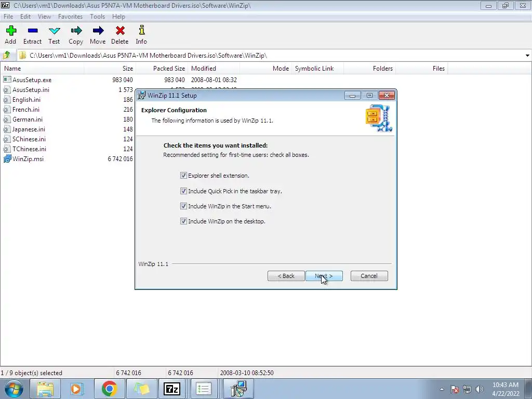Image resolution: width=532 pixels, height=399 pixels.
Task: Open the Help menu
Action: click(119, 16)
